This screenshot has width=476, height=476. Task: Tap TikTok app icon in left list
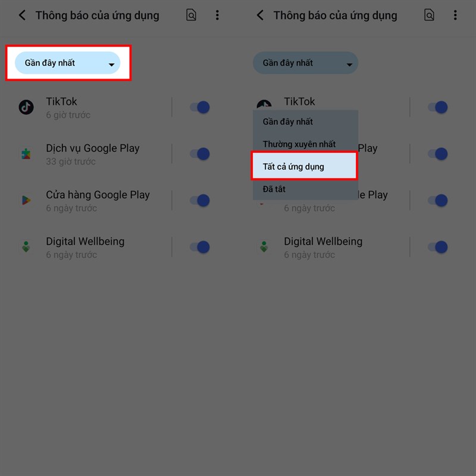click(x=26, y=107)
